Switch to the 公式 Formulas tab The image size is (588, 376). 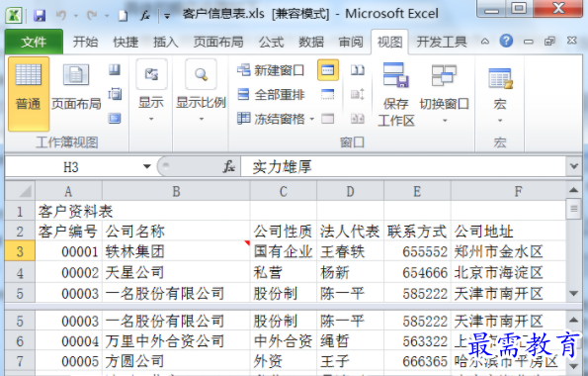click(x=271, y=42)
